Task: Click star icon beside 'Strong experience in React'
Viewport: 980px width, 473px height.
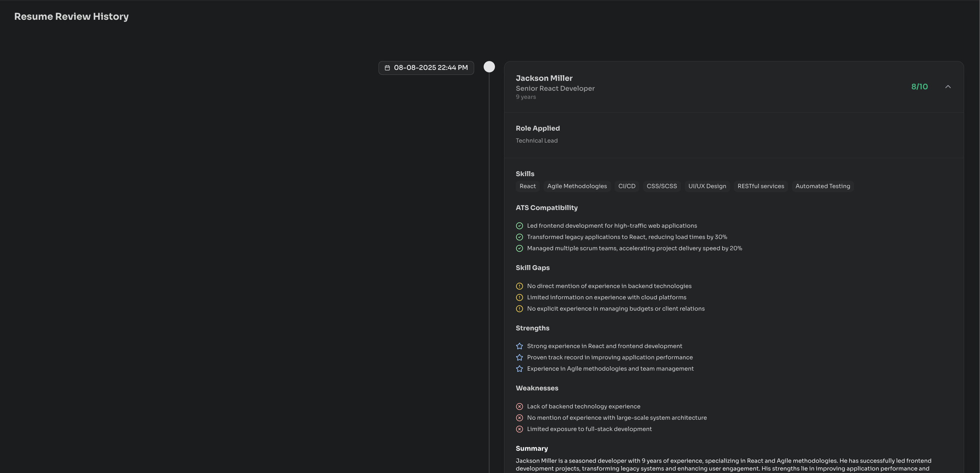Action: click(519, 346)
